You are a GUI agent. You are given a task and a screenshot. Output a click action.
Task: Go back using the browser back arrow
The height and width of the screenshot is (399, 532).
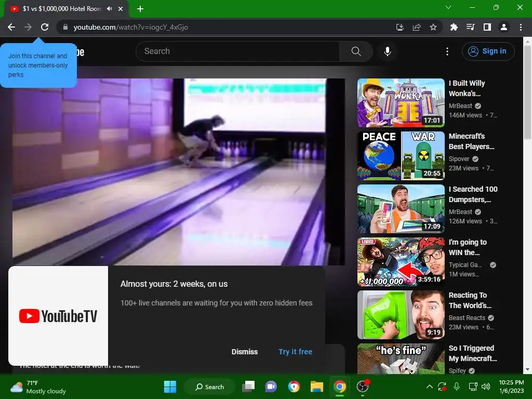[x=11, y=27]
